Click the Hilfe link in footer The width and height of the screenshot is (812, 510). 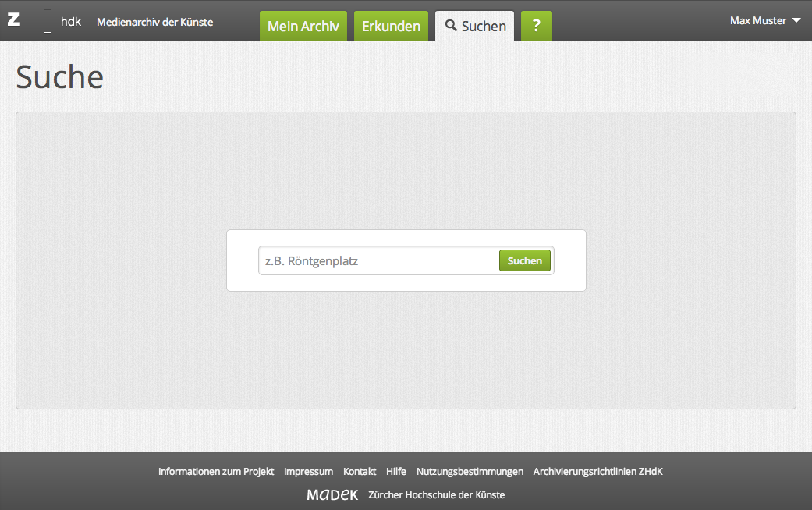pyautogui.click(x=396, y=472)
